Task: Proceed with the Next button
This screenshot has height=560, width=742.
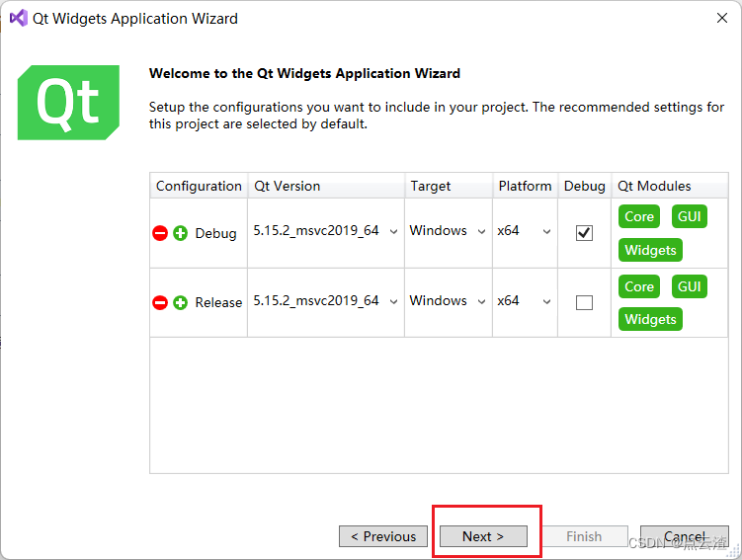Action: click(x=483, y=536)
